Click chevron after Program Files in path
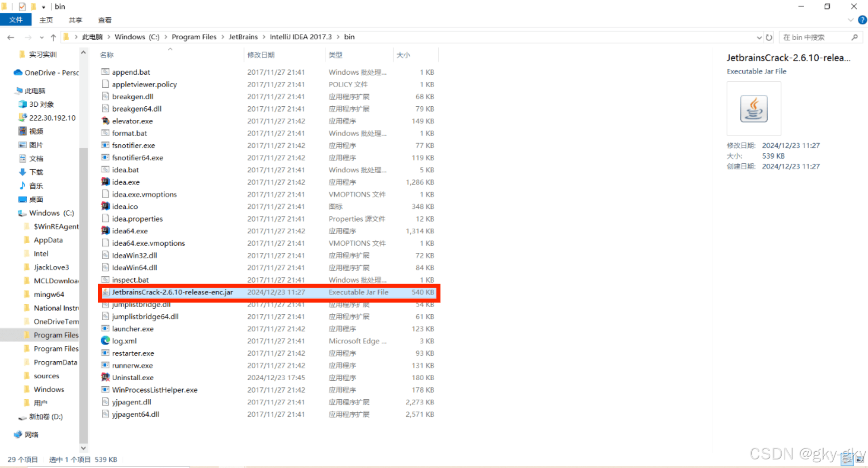Screen dimensions: 868x468 (x=223, y=37)
